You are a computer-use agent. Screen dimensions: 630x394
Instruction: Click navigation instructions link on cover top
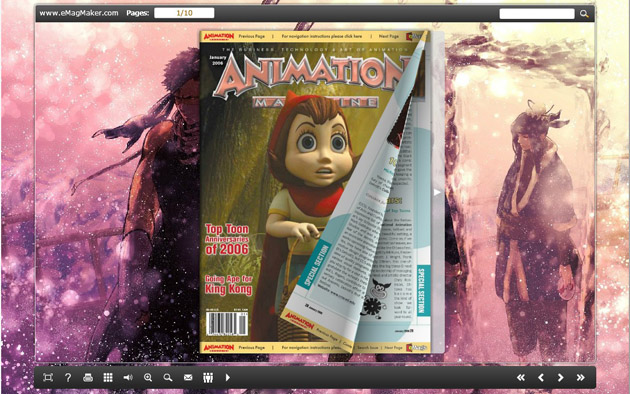point(321,36)
